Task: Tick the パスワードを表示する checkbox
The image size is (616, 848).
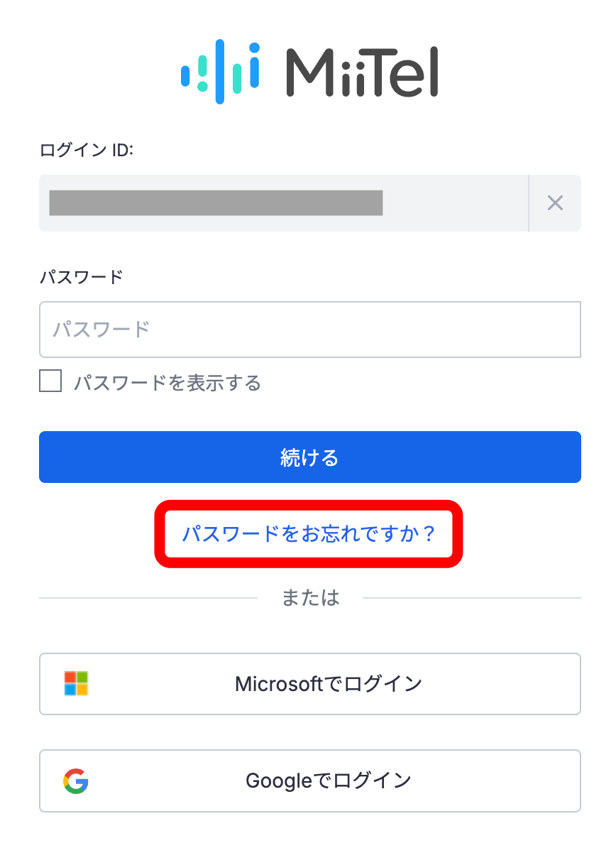Action: click(x=50, y=381)
